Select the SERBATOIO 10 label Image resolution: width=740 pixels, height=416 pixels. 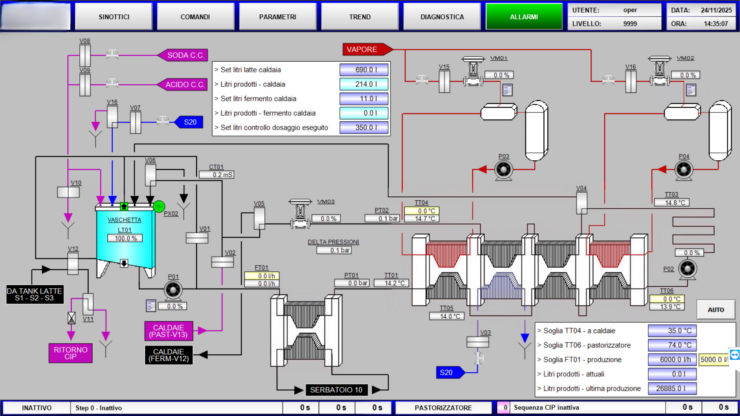tap(336, 390)
